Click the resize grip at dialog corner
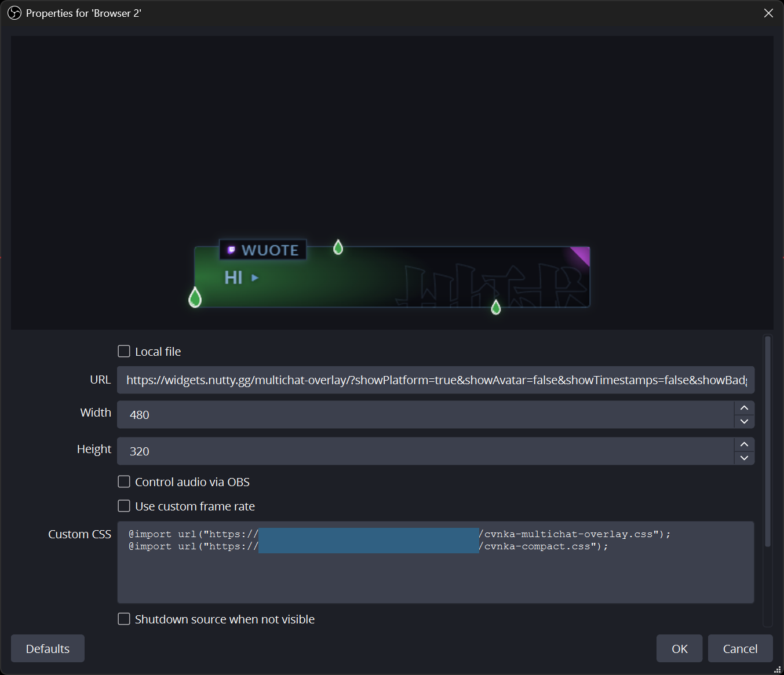The image size is (784, 675). [778, 669]
